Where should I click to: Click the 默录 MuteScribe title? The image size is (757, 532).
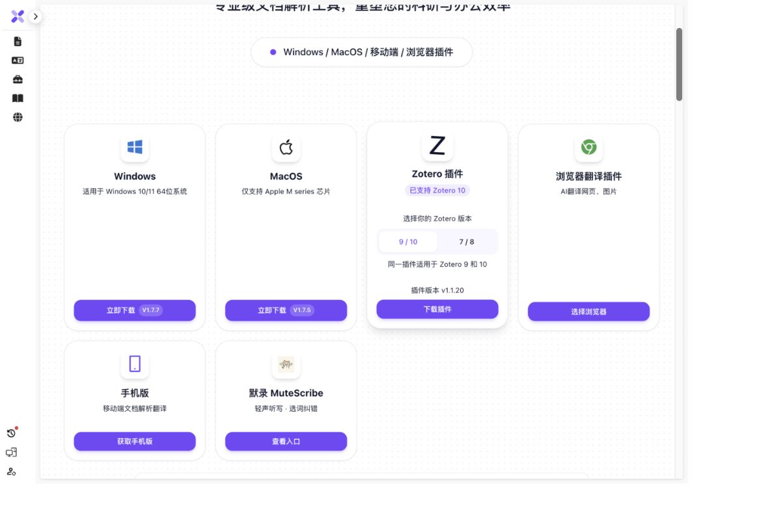[x=286, y=393]
